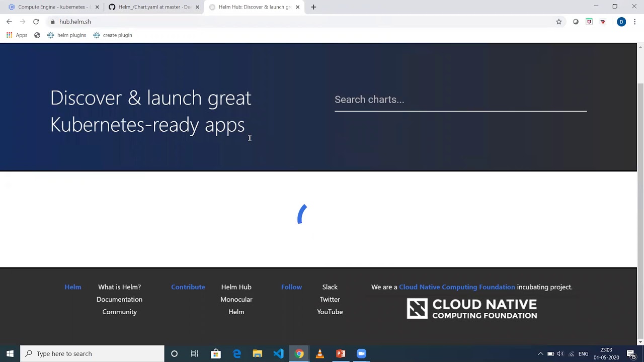644x362 pixels.
Task: Open the red arrow extension icon
Action: click(603, 22)
